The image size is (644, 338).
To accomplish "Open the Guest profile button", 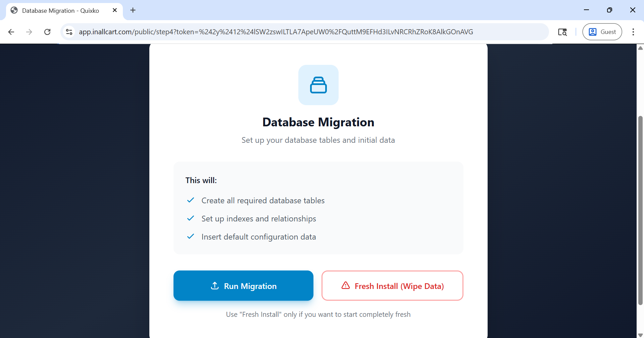I will point(602,32).
